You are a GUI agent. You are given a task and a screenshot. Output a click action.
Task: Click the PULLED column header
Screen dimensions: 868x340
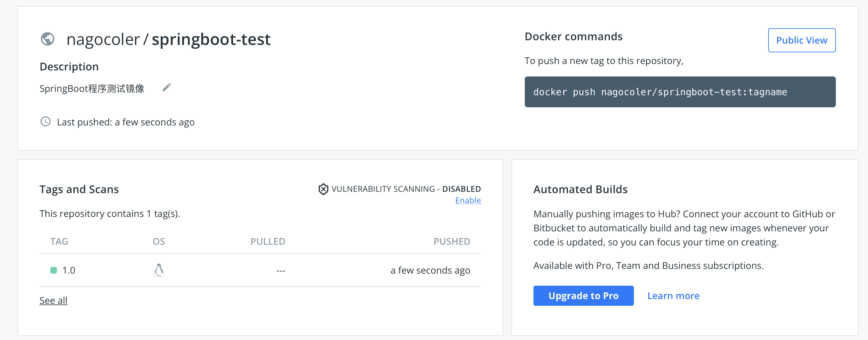tap(268, 241)
